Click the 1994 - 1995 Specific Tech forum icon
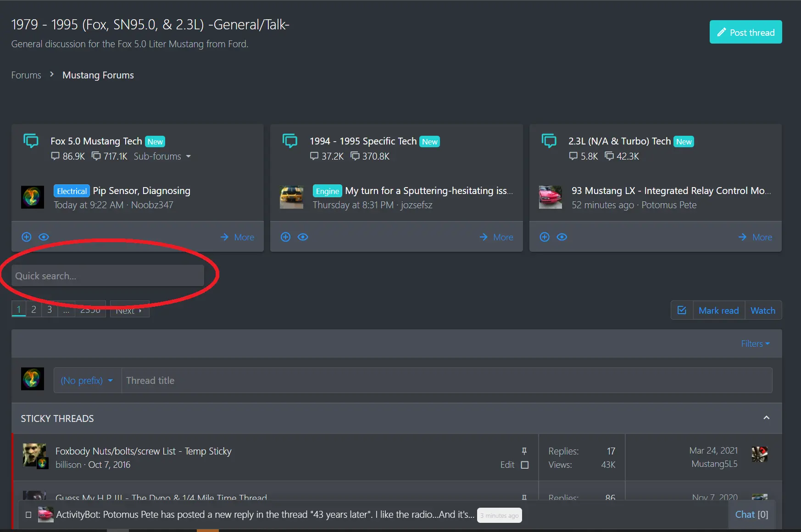Screen dimensions: 801x532 [290, 141]
